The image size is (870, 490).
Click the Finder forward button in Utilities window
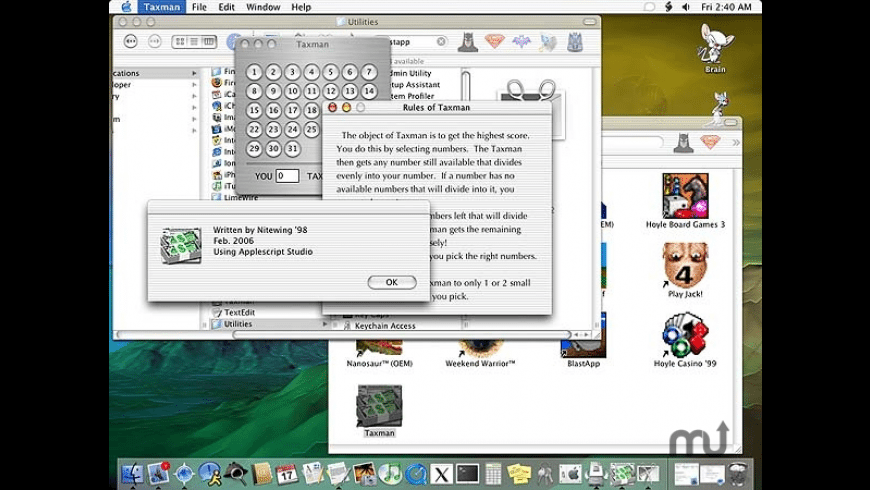155,42
